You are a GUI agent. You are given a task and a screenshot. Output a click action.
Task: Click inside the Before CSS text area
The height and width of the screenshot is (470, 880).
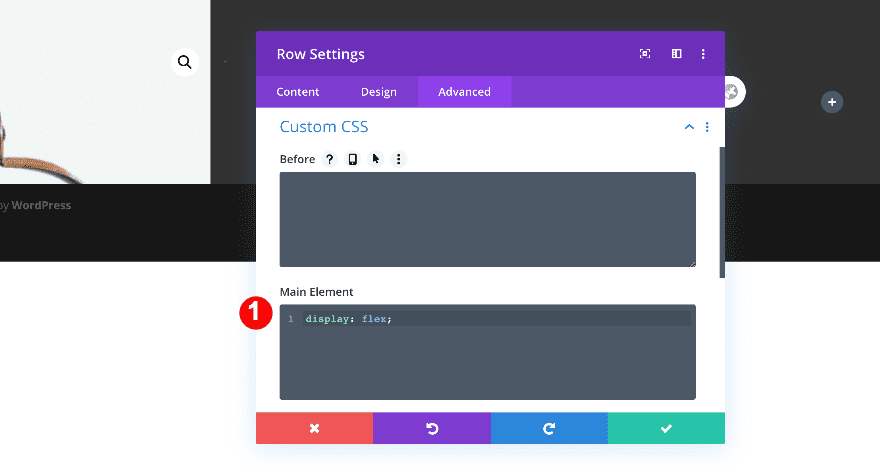pos(487,219)
